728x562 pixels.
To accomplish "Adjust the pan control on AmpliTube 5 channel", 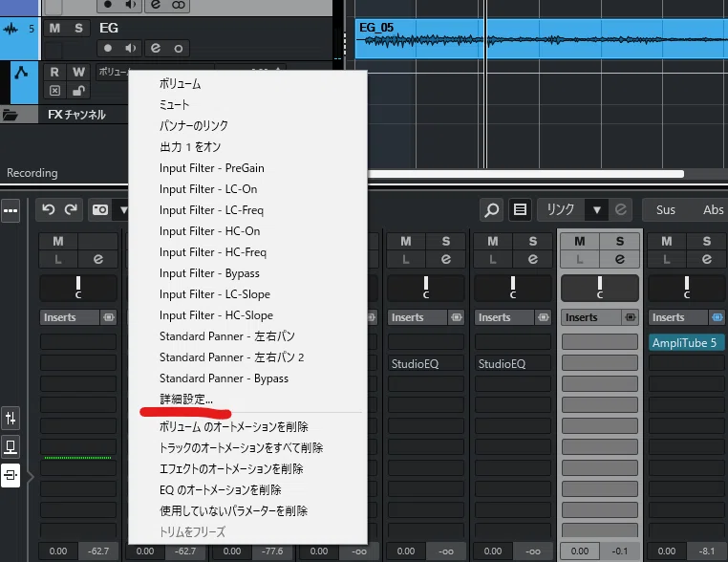I will click(687, 288).
